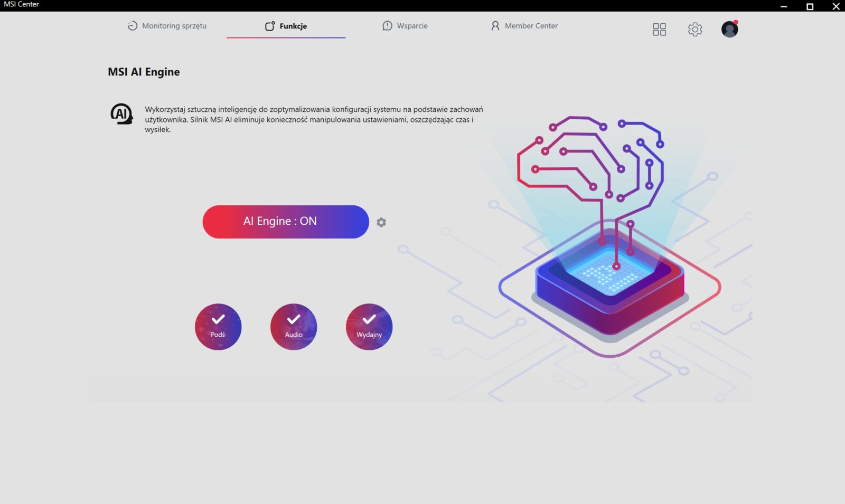This screenshot has width=845, height=504.
Task: Toggle the Podś checkmark circle
Action: pos(218,327)
